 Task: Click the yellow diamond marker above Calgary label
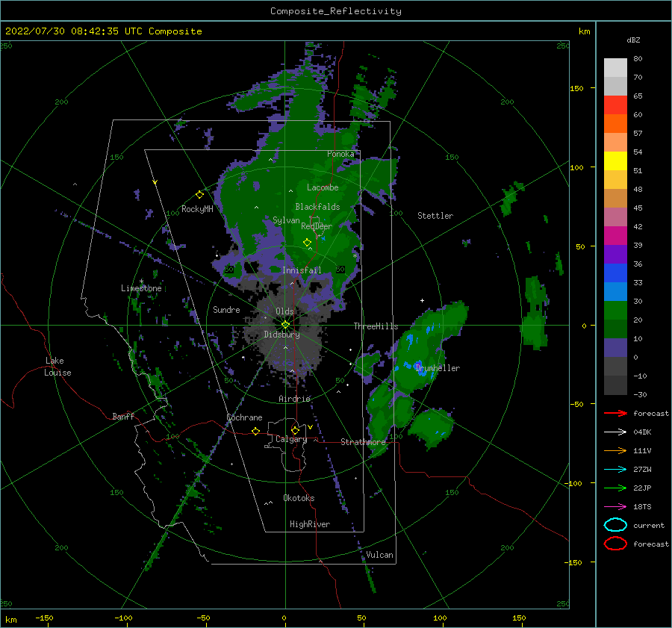pyautogui.click(x=295, y=430)
